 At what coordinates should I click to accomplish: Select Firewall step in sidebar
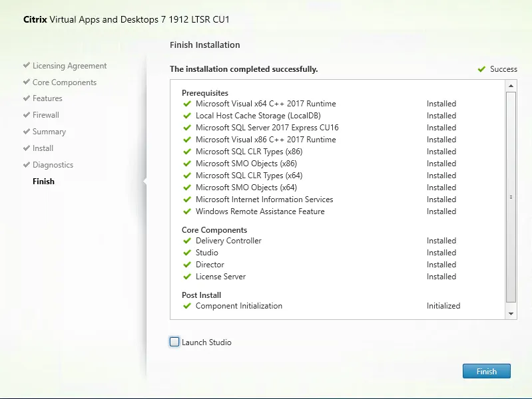coord(46,115)
